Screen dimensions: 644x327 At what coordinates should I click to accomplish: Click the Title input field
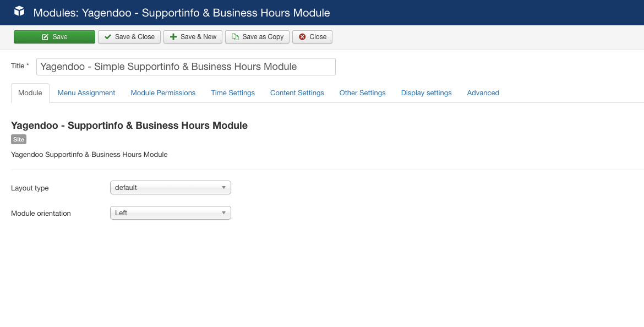click(x=185, y=67)
